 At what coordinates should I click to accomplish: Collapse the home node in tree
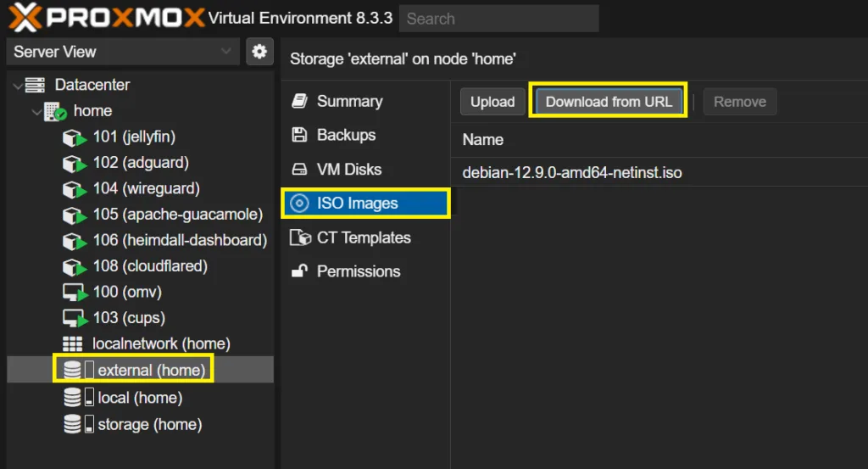tap(36, 111)
